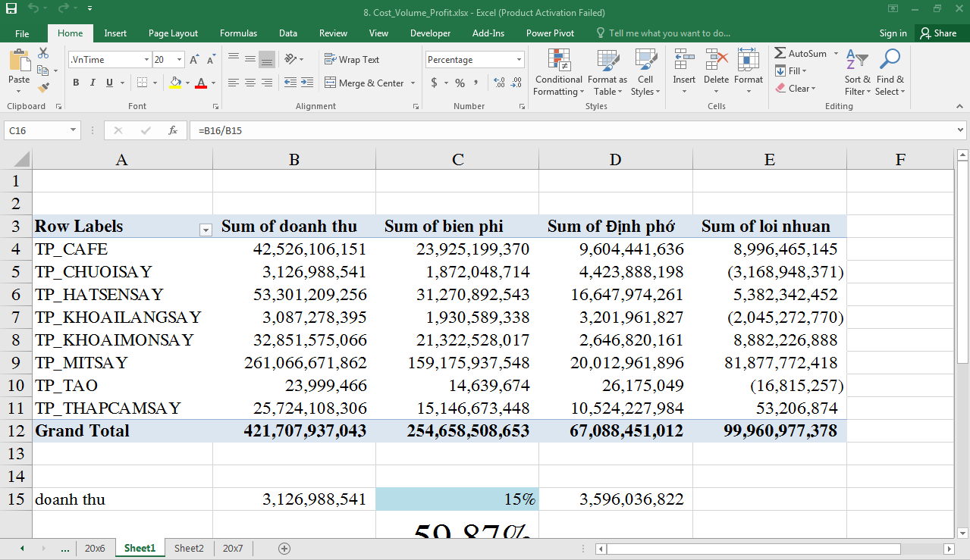Switch to the Sheet2 worksheet tab
The width and height of the screenshot is (970, 560).
tap(189, 548)
